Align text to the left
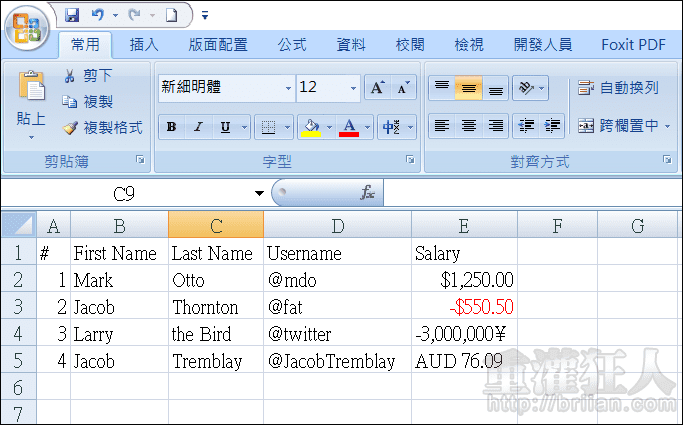 point(441,126)
